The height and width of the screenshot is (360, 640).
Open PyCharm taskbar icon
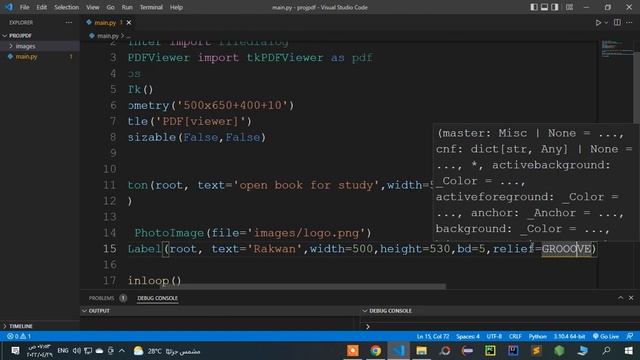490,351
